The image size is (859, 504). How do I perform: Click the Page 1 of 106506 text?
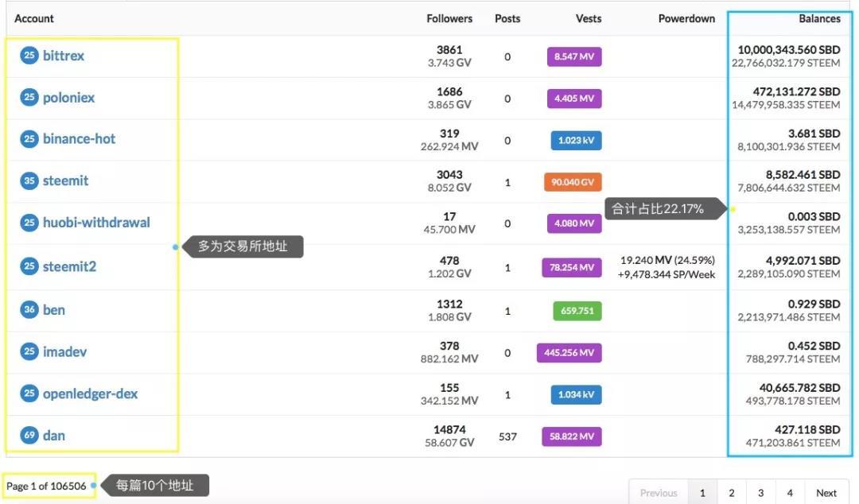tap(47, 486)
